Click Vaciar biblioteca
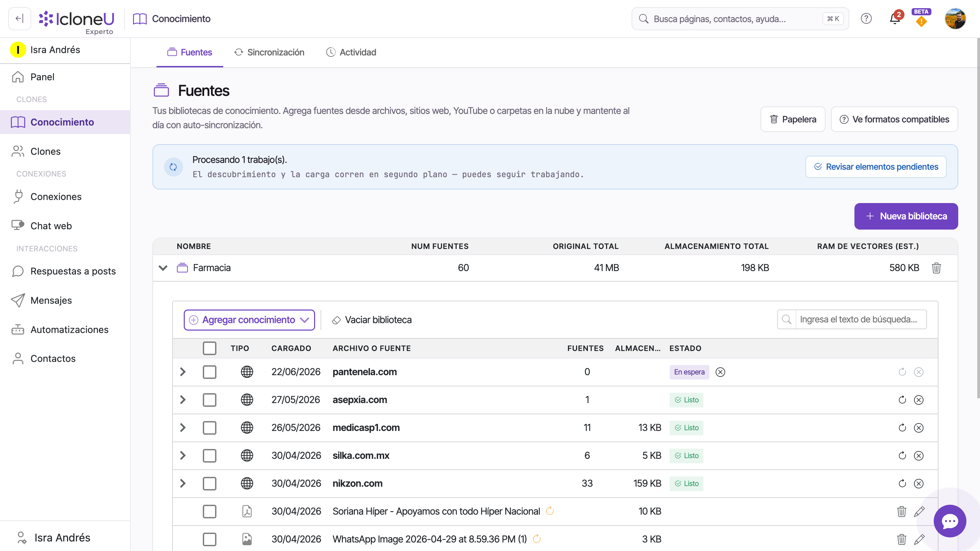This screenshot has width=980, height=551. click(372, 320)
